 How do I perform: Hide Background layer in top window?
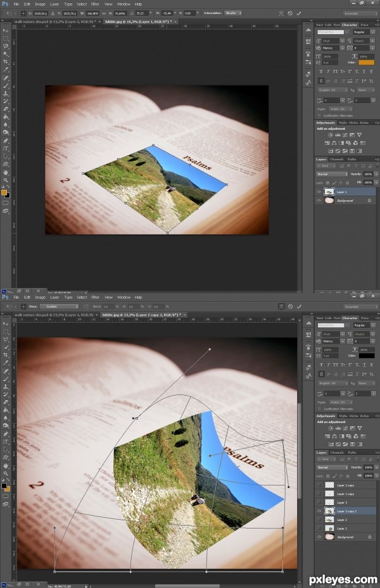[x=319, y=200]
